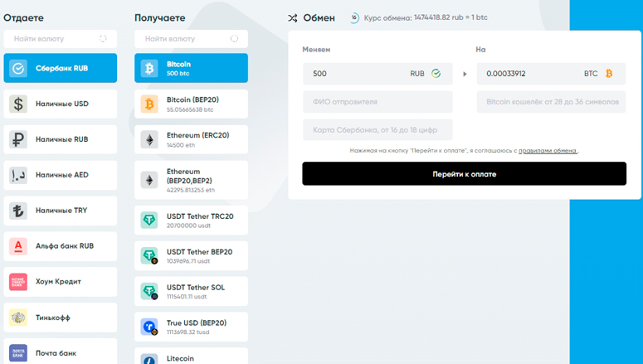643x364 pixels.
Task: Click the Litecoin logo icon
Action: pyautogui.click(x=149, y=359)
